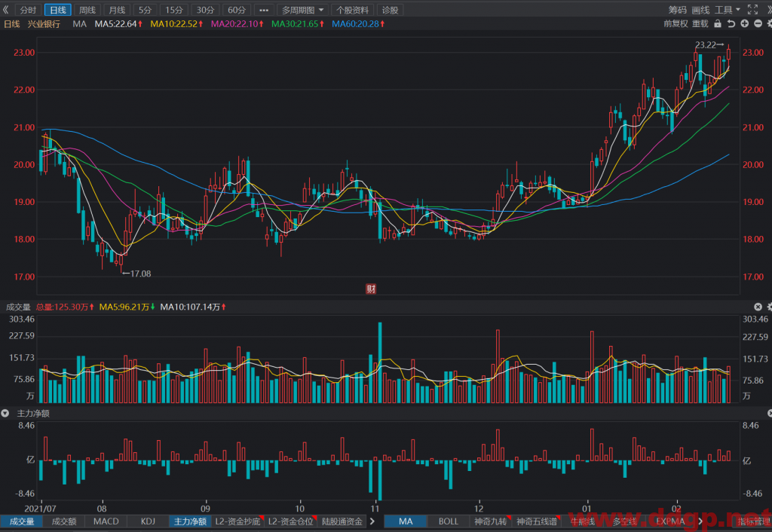
Task: Open 诊股 stock diagnosis
Action: click(x=390, y=10)
